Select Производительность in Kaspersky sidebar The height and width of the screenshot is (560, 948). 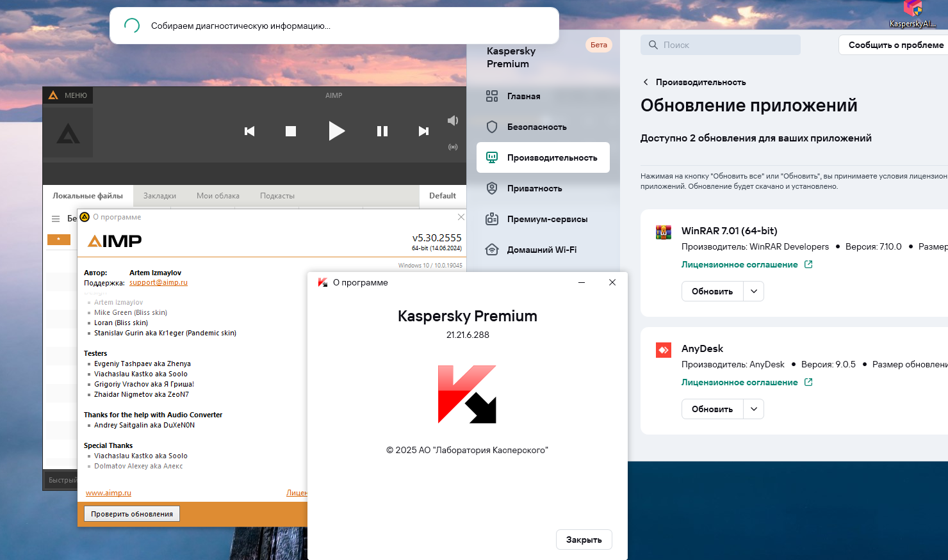coord(543,157)
